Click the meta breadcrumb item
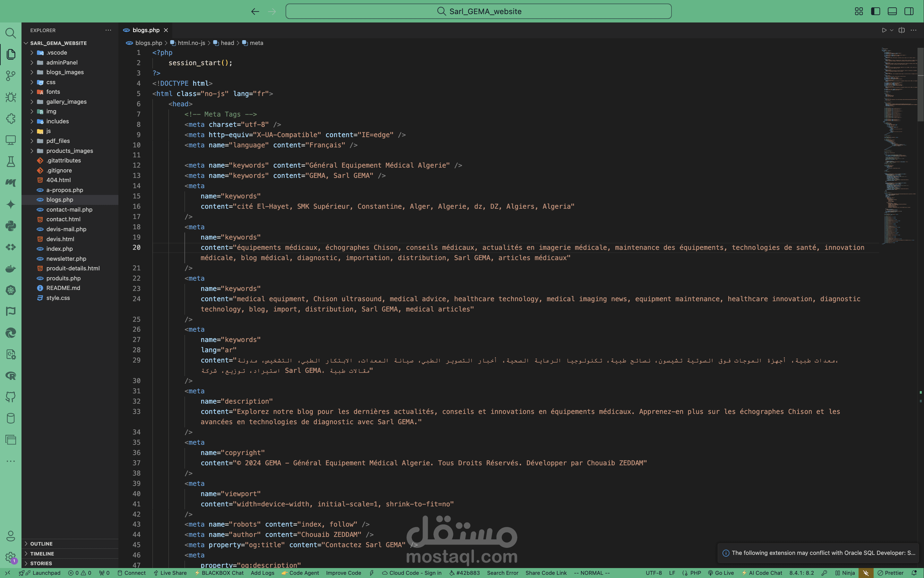 click(x=253, y=43)
